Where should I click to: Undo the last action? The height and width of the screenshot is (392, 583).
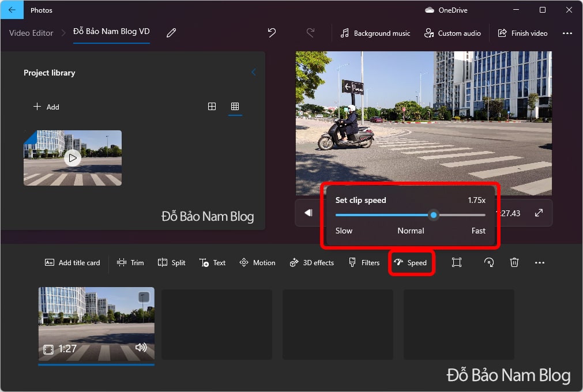point(272,33)
